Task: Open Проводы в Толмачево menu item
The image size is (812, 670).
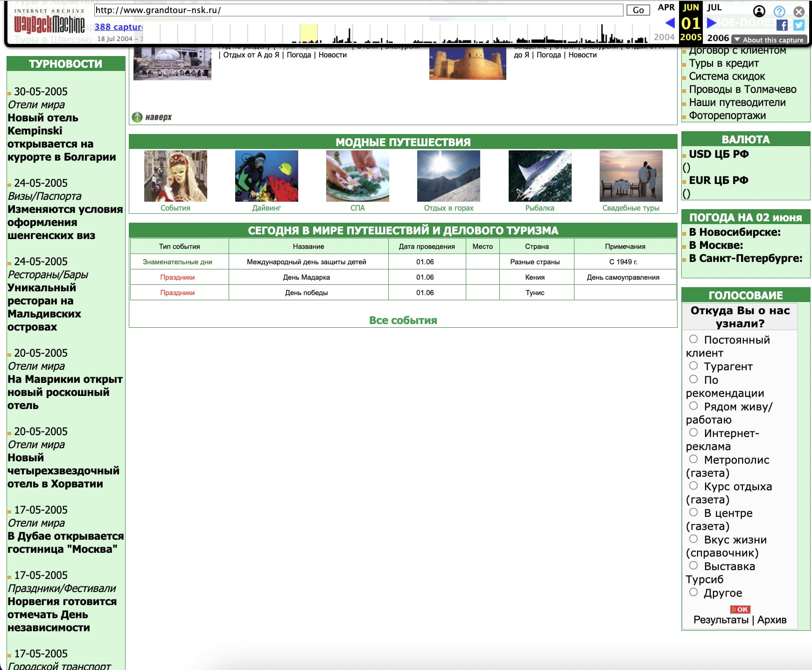Action: pyautogui.click(x=742, y=89)
